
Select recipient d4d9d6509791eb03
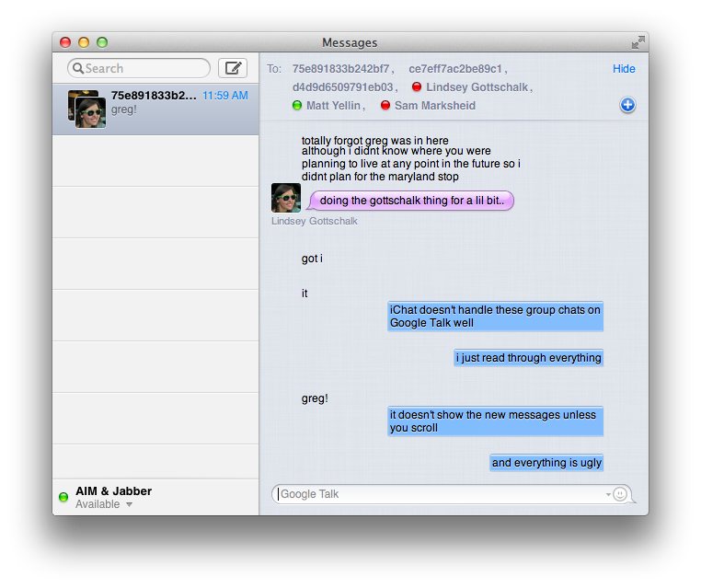(342, 87)
